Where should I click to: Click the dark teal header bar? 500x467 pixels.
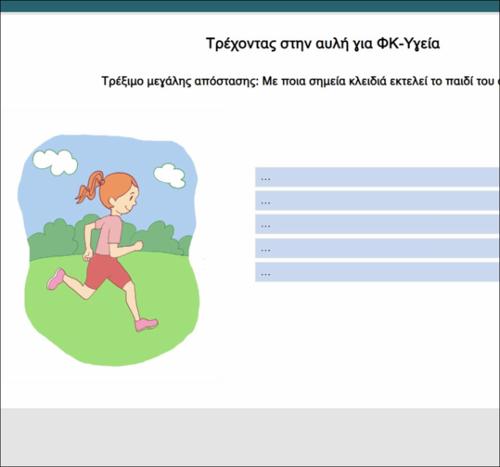[x=250, y=6]
